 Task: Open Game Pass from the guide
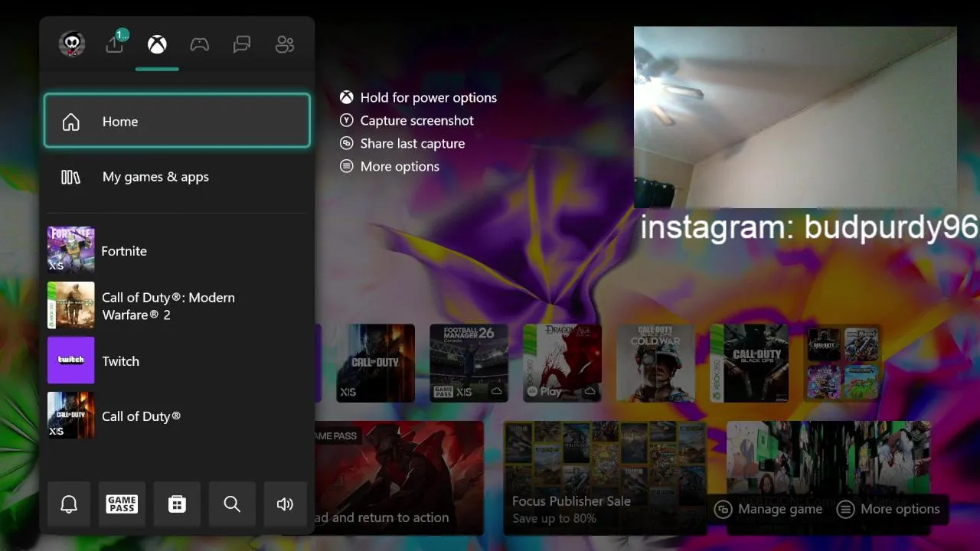point(122,504)
